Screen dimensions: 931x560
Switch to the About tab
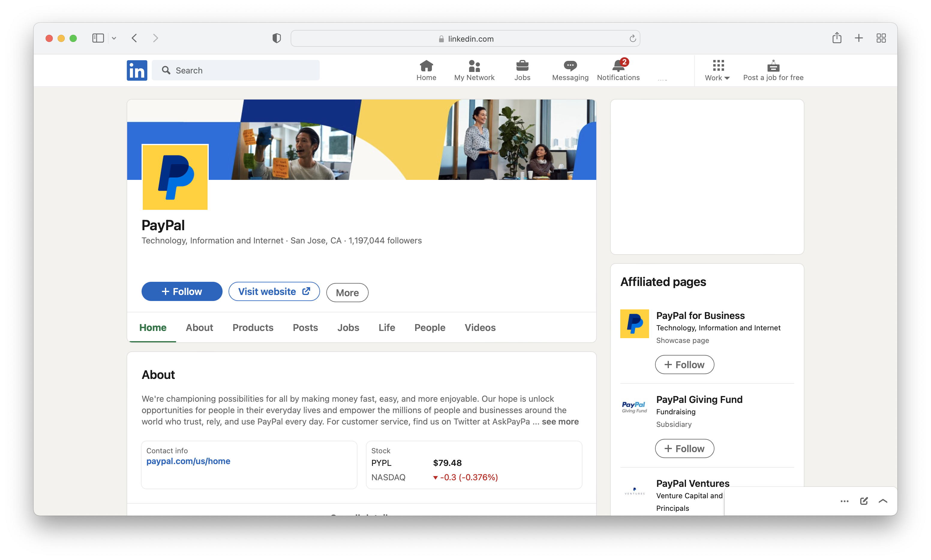tap(199, 328)
